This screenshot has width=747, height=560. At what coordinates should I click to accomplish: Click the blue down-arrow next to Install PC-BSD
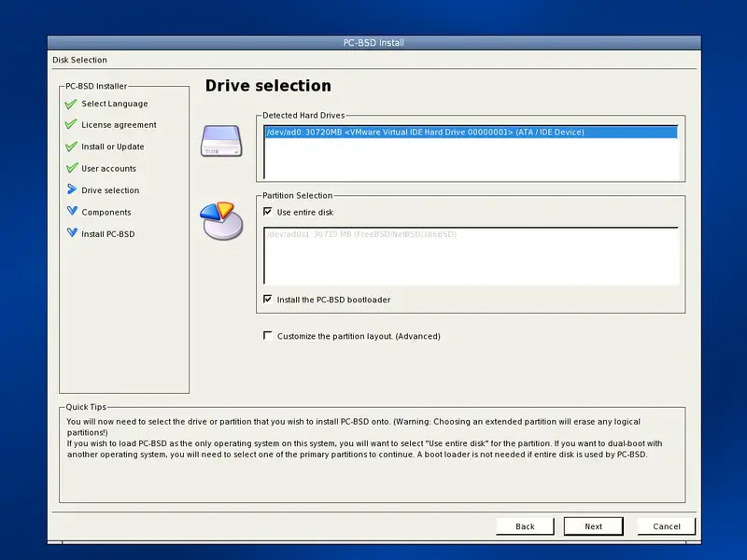[72, 232]
